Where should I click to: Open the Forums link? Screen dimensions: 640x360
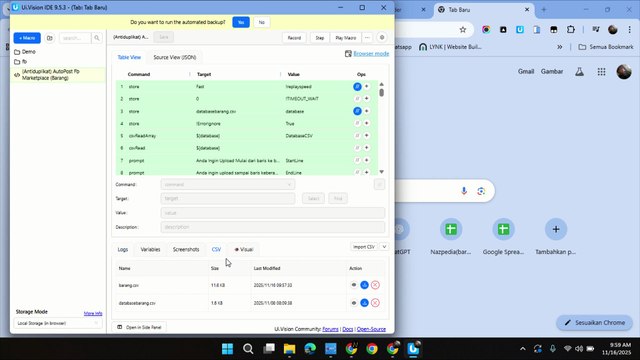point(330,329)
